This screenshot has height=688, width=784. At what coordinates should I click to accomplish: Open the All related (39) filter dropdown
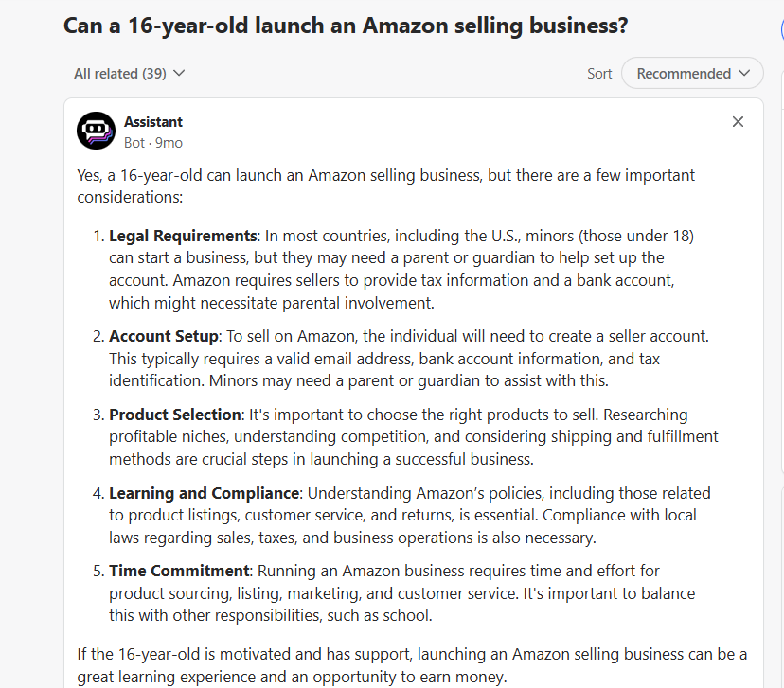[130, 74]
